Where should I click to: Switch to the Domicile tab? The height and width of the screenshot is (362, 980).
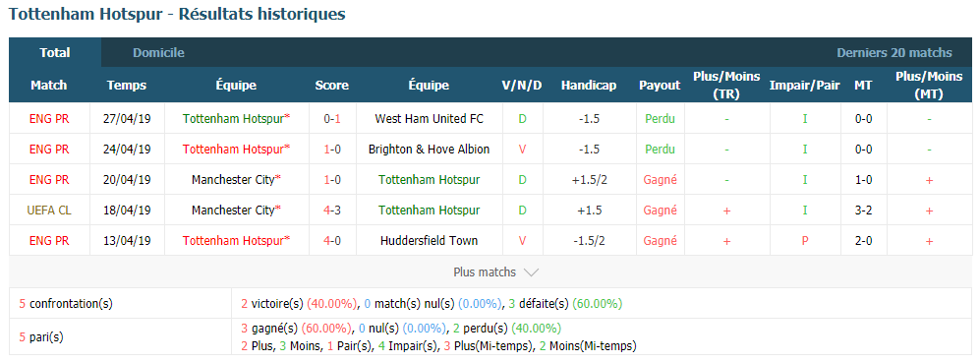pos(158,52)
